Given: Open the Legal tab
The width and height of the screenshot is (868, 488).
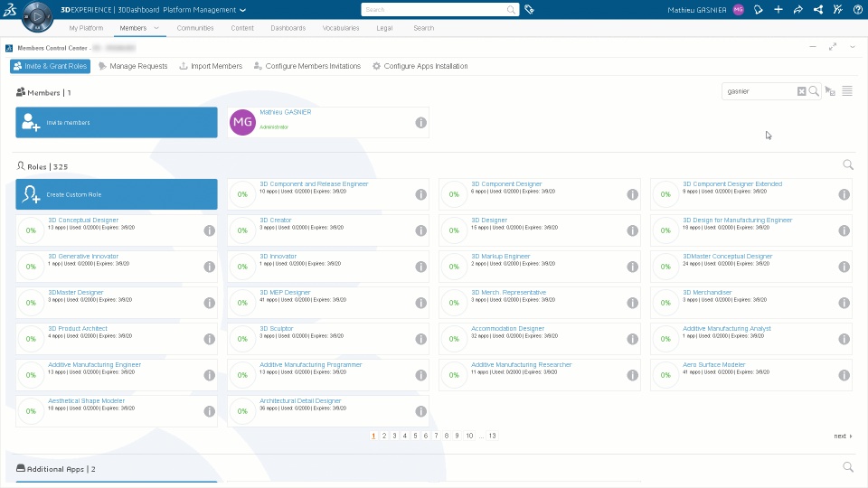Looking at the screenshot, I should [384, 28].
